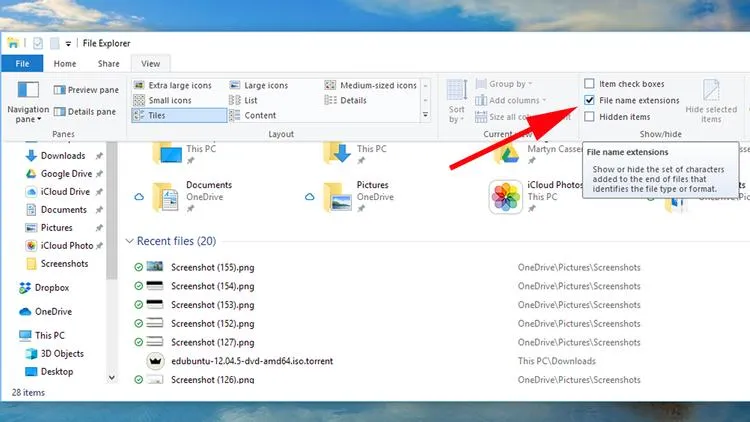Click Hide selected items button
Image resolution: width=750 pixels, height=422 pixels.
[x=711, y=101]
